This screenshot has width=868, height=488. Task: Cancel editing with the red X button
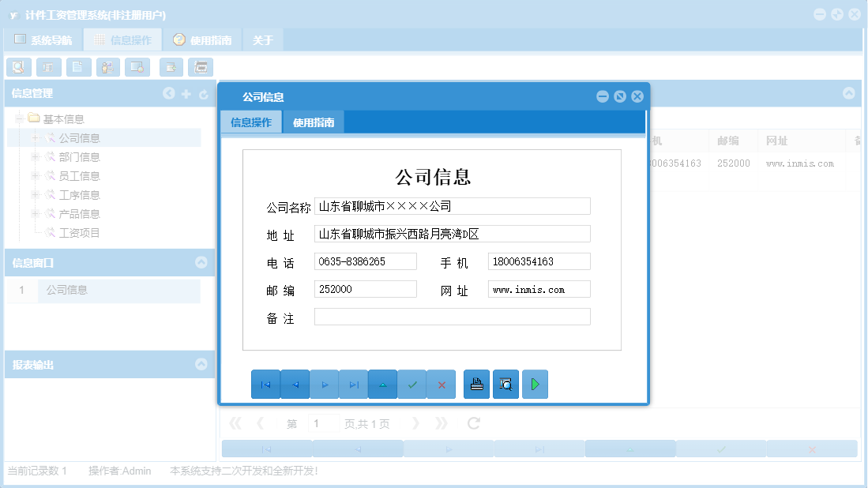click(x=441, y=384)
